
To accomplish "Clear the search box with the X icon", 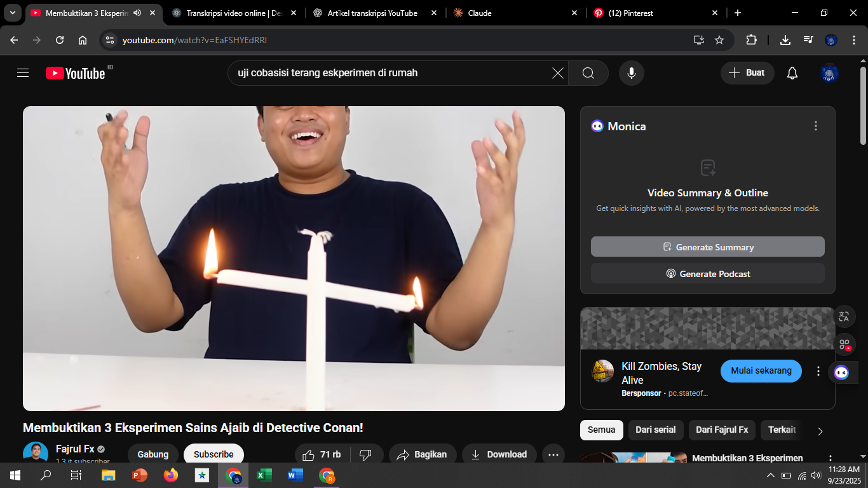I will 558,72.
